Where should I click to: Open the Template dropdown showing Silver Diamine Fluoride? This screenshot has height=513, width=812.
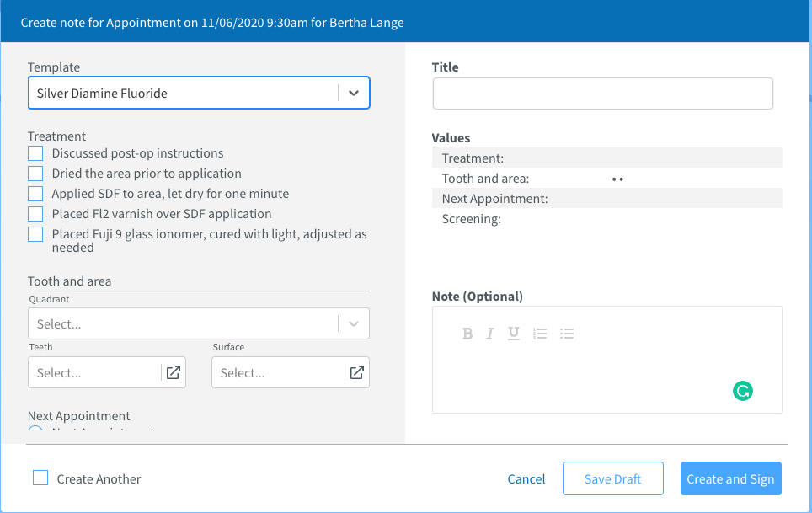tap(199, 94)
